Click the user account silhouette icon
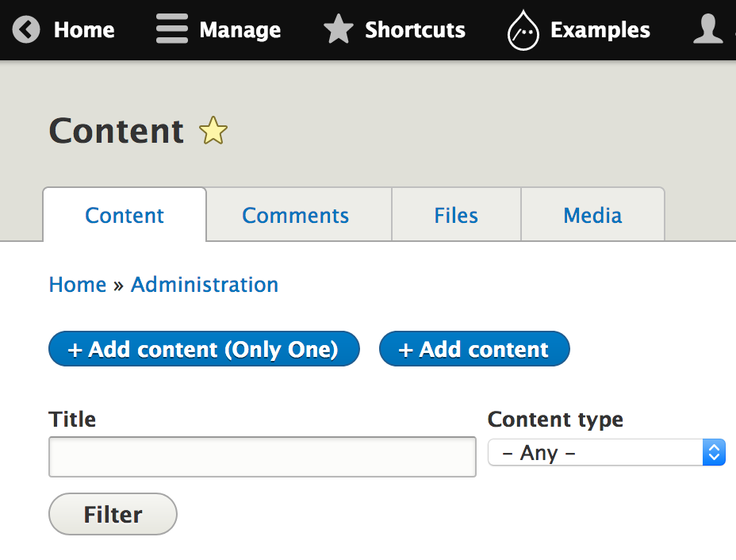The width and height of the screenshot is (736, 560). pos(707,30)
